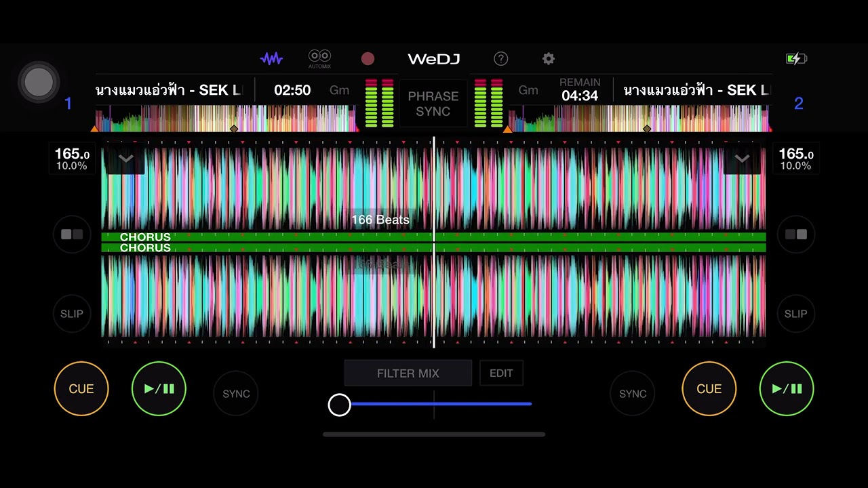Screen dimensions: 868x488
Task: Play or pause deck 1
Action: point(159,388)
